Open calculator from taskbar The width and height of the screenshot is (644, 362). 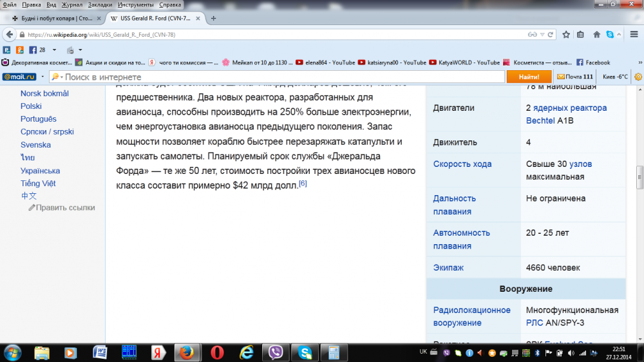(x=334, y=352)
